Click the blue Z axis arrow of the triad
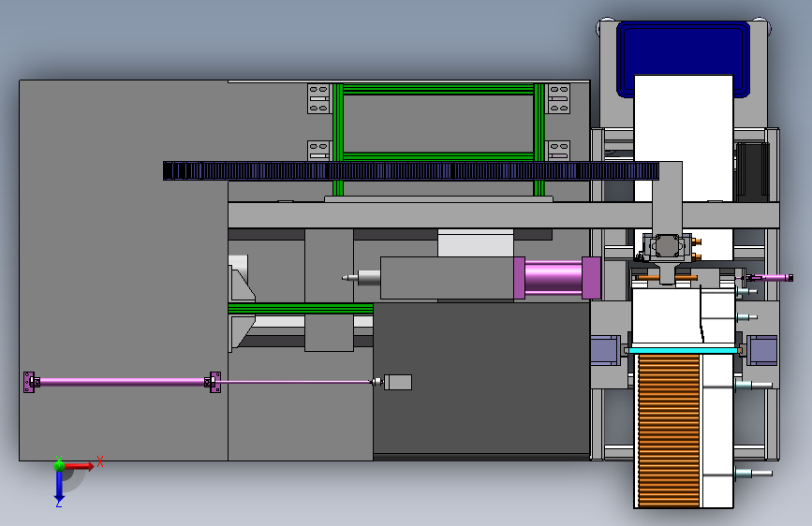This screenshot has height=526, width=812. tap(59, 486)
